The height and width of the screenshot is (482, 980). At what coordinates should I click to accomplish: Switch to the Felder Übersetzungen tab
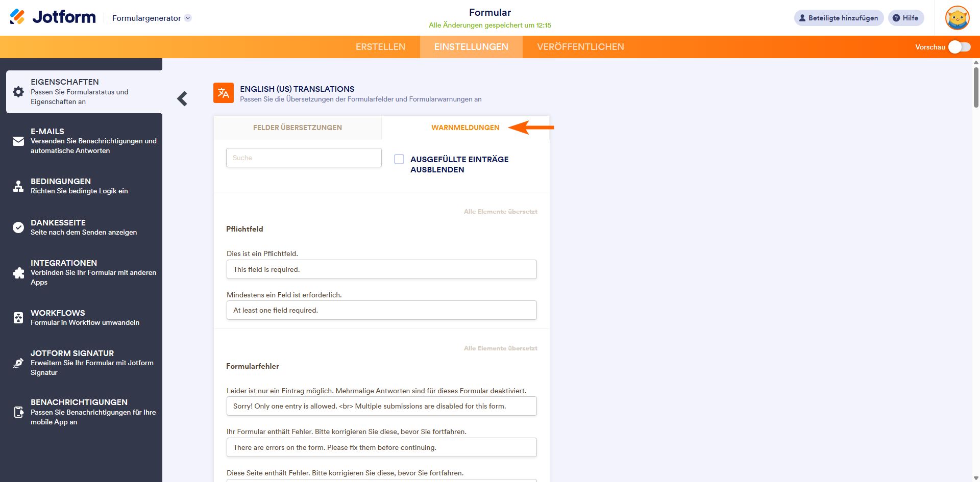pyautogui.click(x=298, y=128)
